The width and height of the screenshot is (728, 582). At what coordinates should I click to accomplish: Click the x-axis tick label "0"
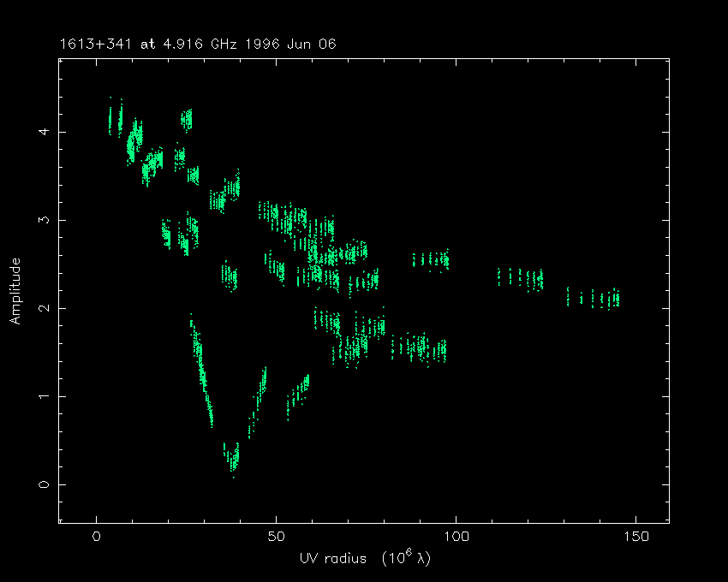[97, 537]
